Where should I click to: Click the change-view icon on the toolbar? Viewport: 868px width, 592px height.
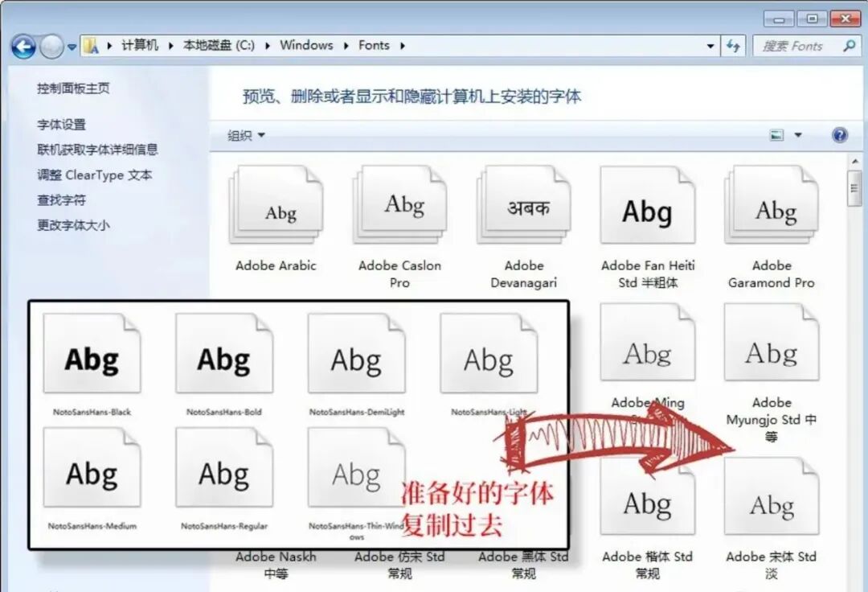(776, 135)
